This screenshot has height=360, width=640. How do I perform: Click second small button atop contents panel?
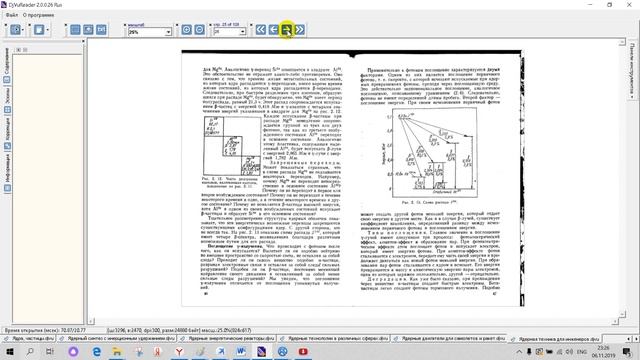(x=25, y=50)
